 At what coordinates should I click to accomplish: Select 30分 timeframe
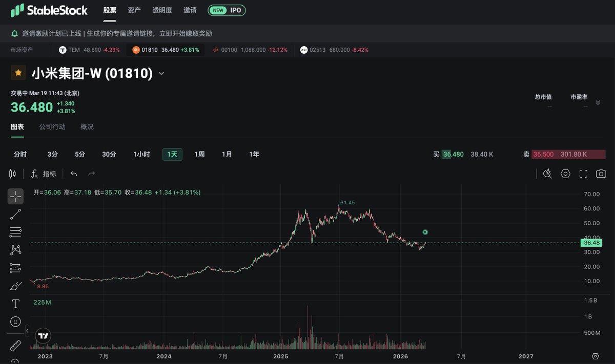click(x=109, y=154)
